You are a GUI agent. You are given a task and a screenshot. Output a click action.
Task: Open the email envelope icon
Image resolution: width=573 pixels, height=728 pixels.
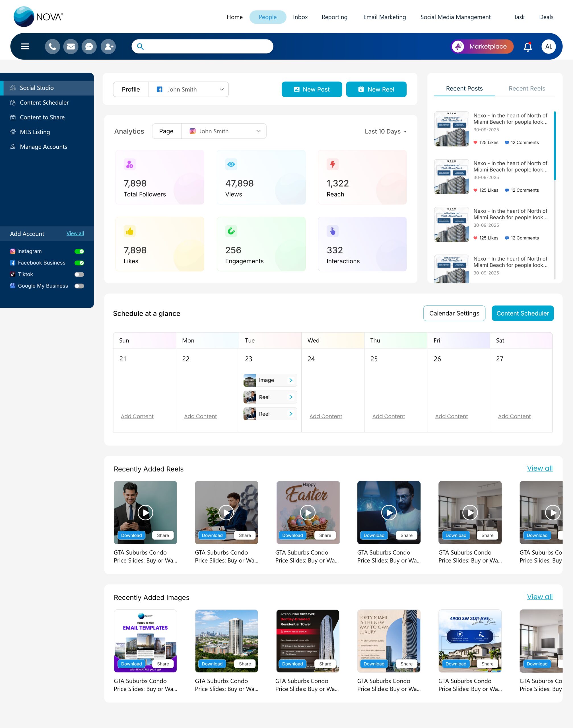pos(71,47)
